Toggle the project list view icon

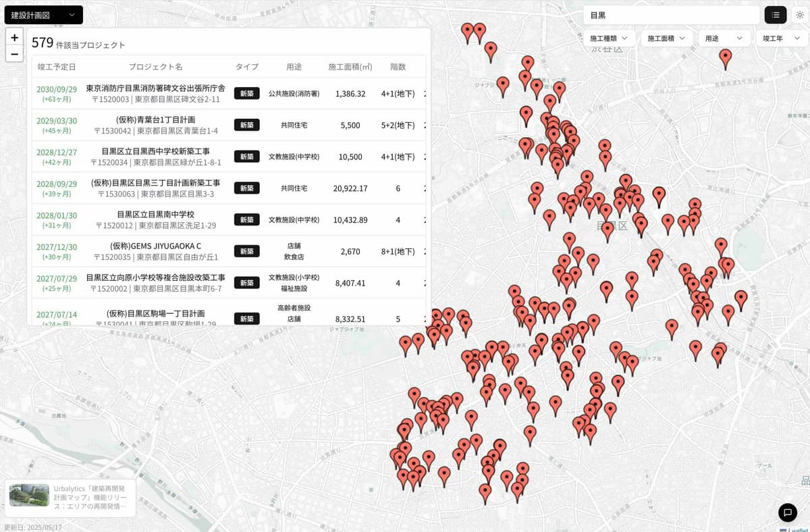776,15
